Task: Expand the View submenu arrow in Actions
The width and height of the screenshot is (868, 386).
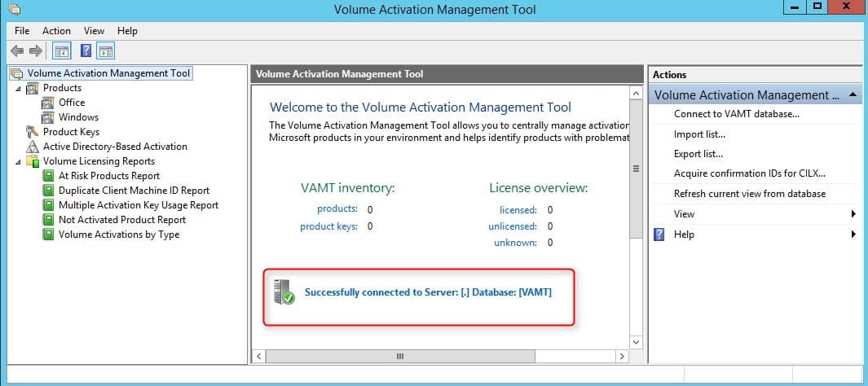Action: coord(853,214)
